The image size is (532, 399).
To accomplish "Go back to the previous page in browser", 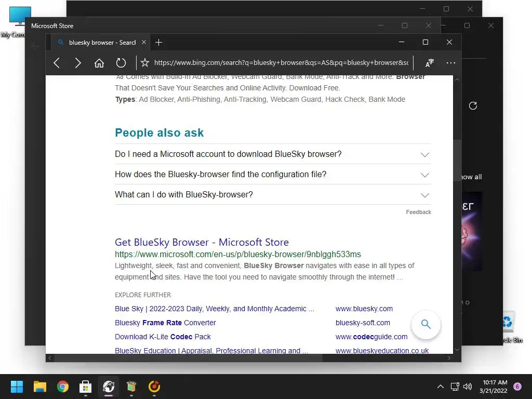I will pyautogui.click(x=57, y=63).
